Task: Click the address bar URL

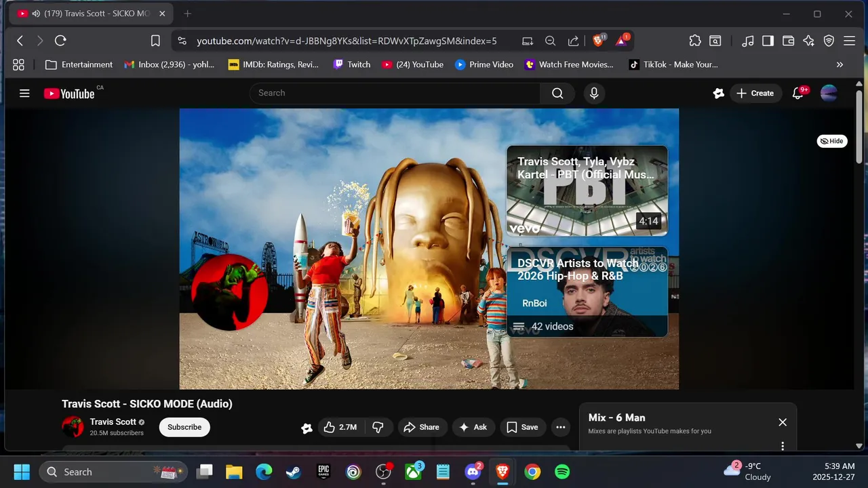Action: pos(347,41)
